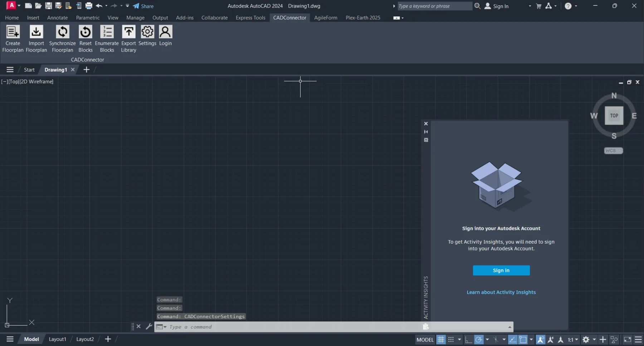The width and height of the screenshot is (644, 346).
Task: Toggle auto-add annotation scales in status bar
Action: pos(551,340)
